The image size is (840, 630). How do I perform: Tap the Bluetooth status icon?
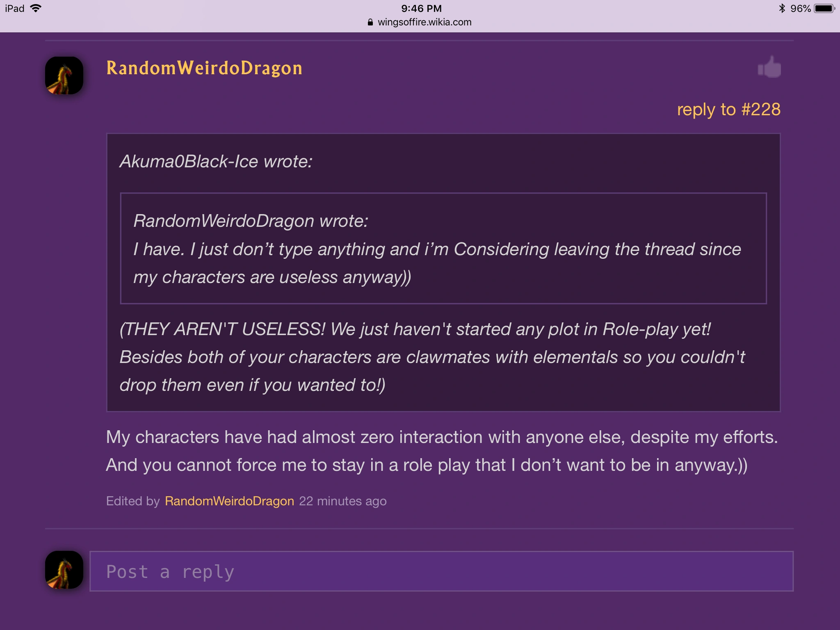click(x=782, y=8)
